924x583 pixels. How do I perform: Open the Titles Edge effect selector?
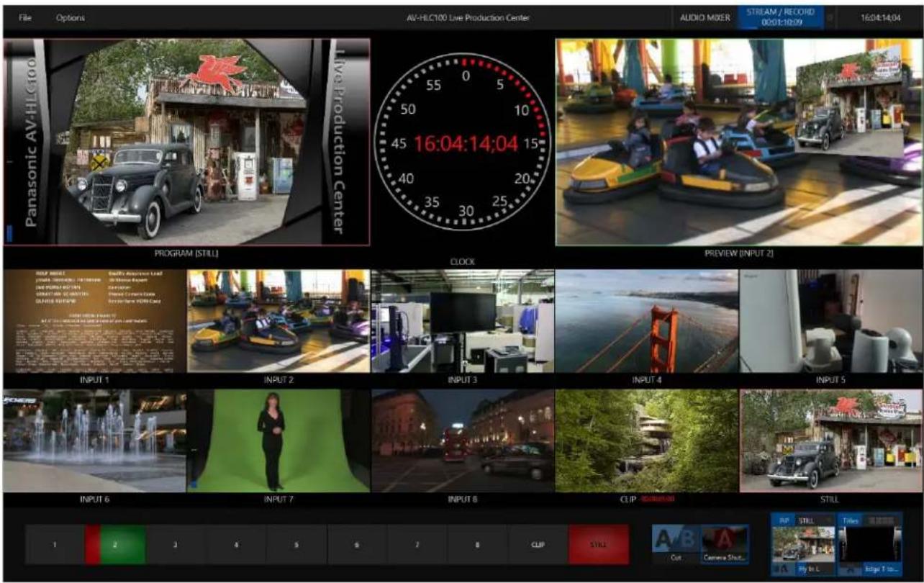[x=882, y=569]
